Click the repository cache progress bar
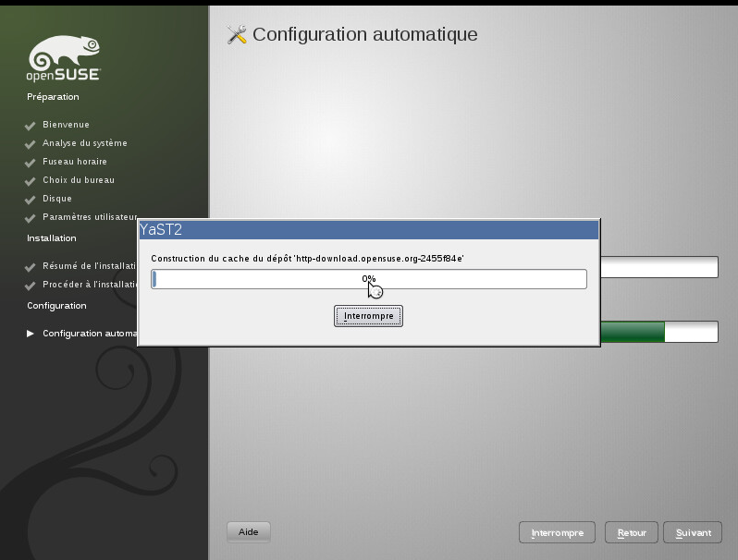738x560 pixels. point(368,279)
